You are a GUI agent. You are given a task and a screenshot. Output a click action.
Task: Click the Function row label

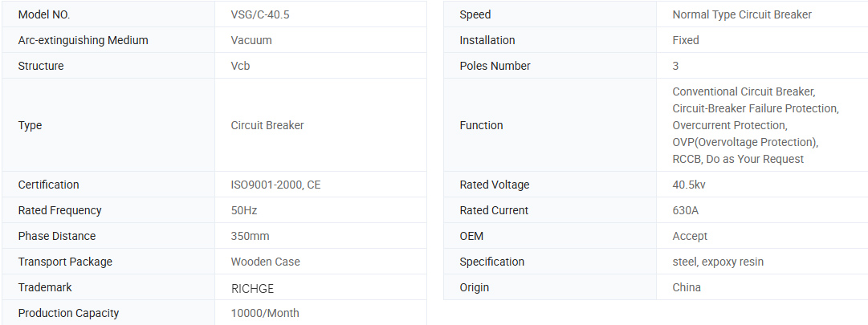[x=481, y=125]
